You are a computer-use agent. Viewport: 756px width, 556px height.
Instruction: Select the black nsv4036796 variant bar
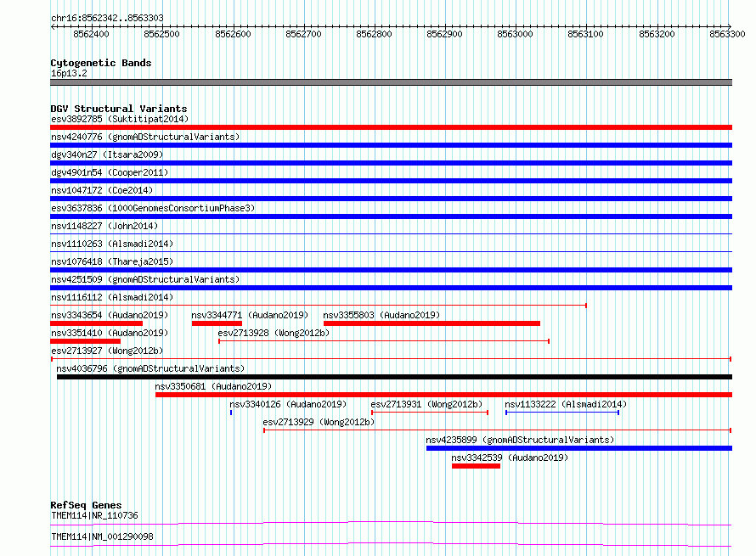[x=394, y=377]
